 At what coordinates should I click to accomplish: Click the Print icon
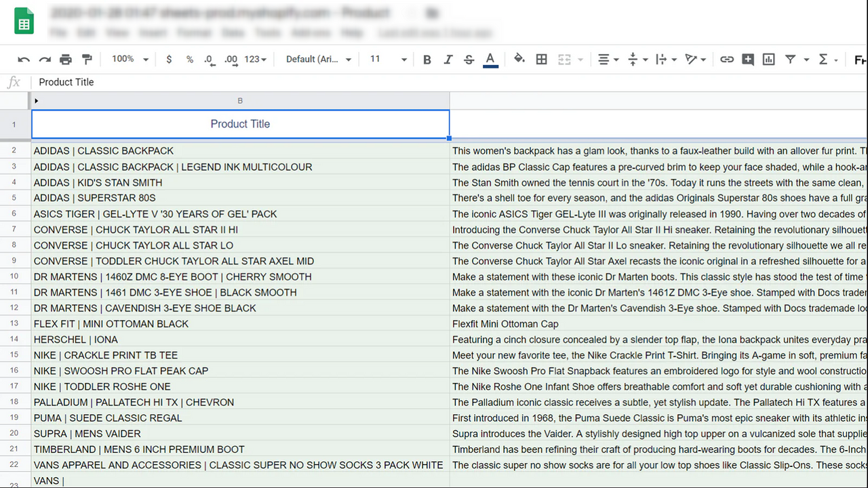tap(66, 59)
